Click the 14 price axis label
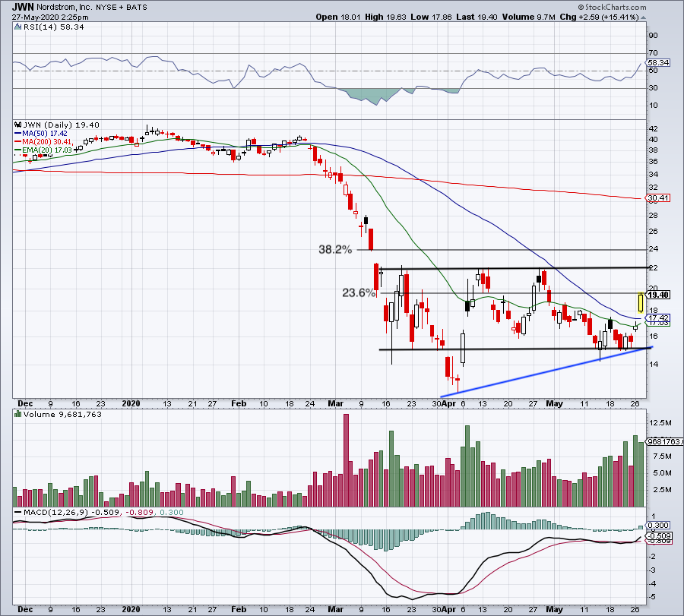 point(653,365)
